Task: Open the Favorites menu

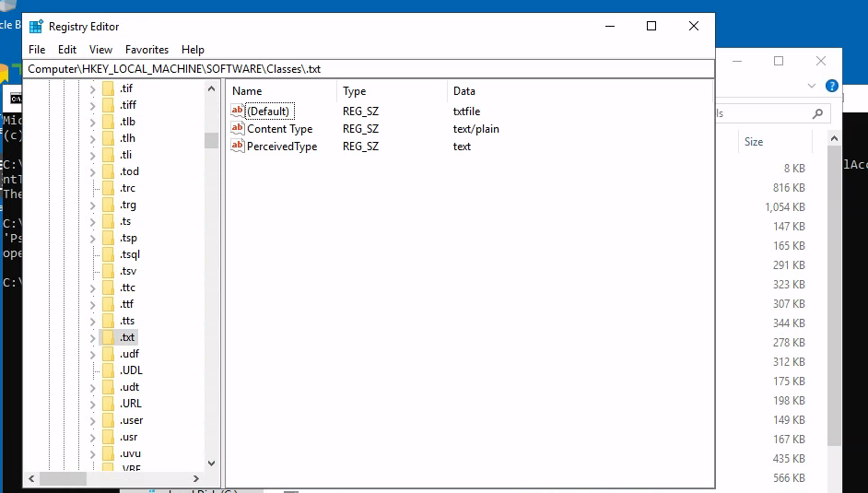Action: [x=147, y=49]
